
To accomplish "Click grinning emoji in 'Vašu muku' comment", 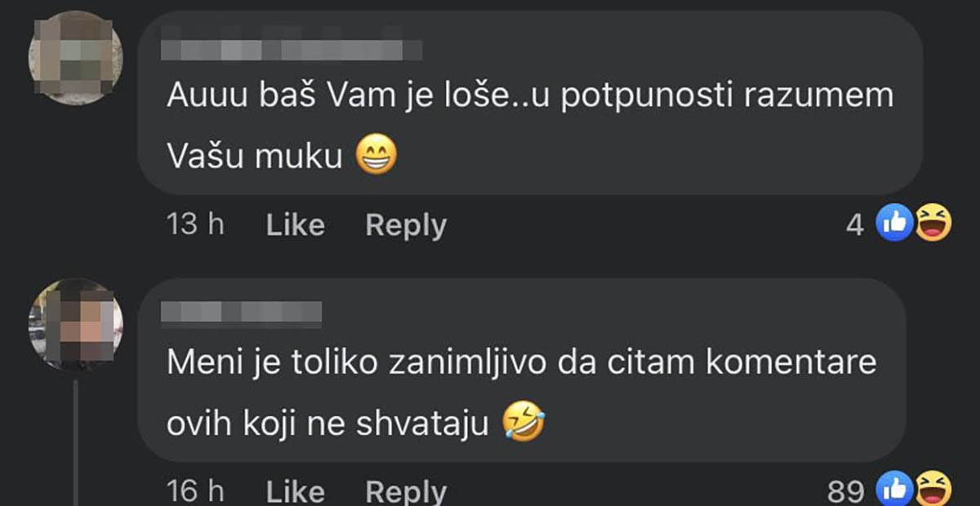I will 376,156.
